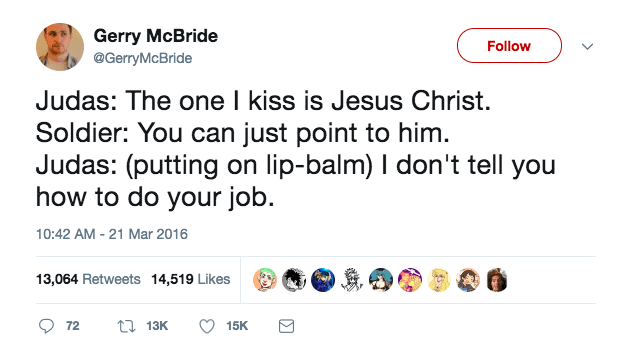The height and width of the screenshot is (362, 634).
Task: Click the last photo avatar in row
Action: coord(497,280)
